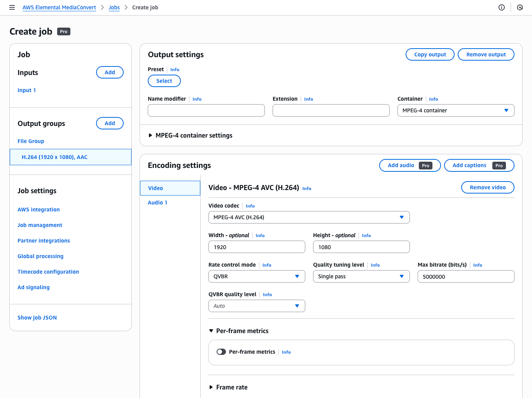Add a new output group
The width and height of the screenshot is (532, 398).
point(110,123)
